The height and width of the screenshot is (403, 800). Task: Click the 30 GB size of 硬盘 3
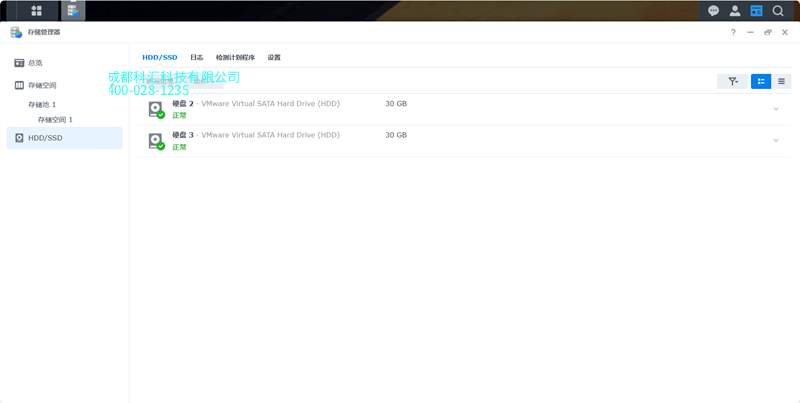tap(396, 135)
